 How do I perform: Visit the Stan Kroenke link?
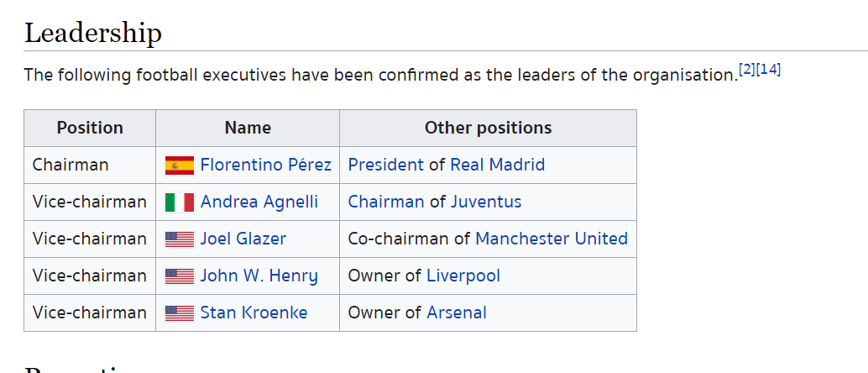pyautogui.click(x=254, y=313)
